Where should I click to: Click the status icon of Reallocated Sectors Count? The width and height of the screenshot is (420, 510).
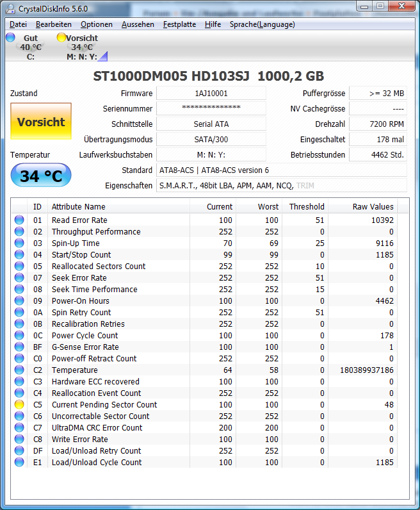[x=19, y=266]
